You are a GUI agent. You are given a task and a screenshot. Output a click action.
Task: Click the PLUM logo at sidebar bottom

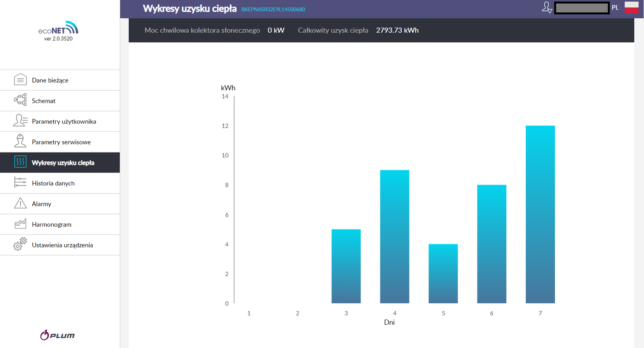pyautogui.click(x=58, y=335)
